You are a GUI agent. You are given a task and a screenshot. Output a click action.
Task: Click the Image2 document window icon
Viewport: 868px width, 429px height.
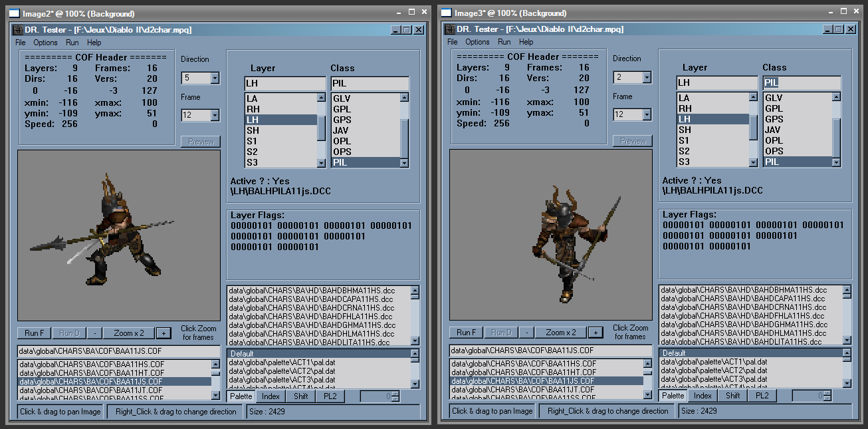13,13
